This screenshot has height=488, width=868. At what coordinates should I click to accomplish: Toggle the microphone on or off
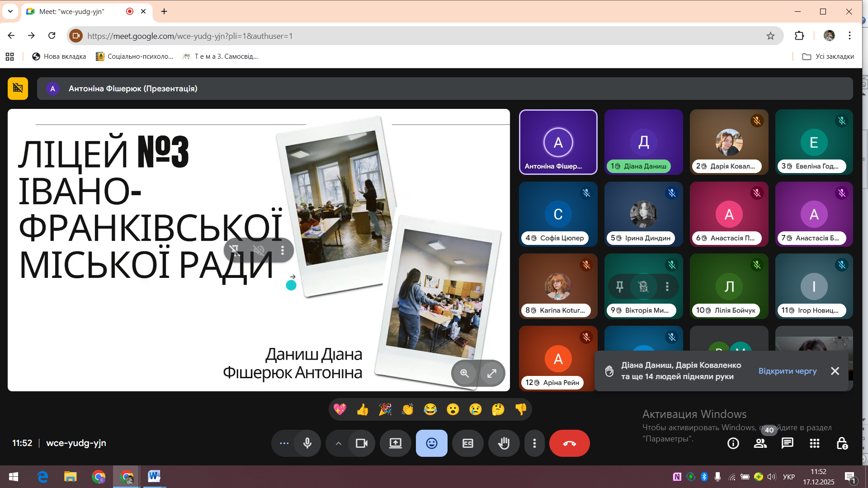pyautogui.click(x=307, y=443)
